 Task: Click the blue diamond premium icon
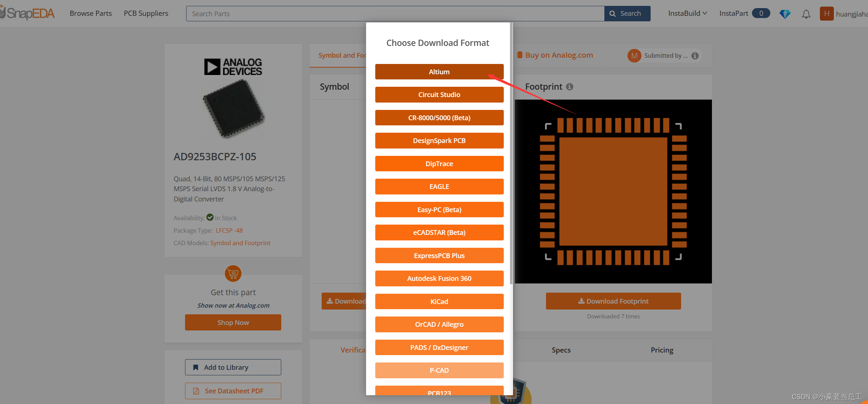[785, 14]
